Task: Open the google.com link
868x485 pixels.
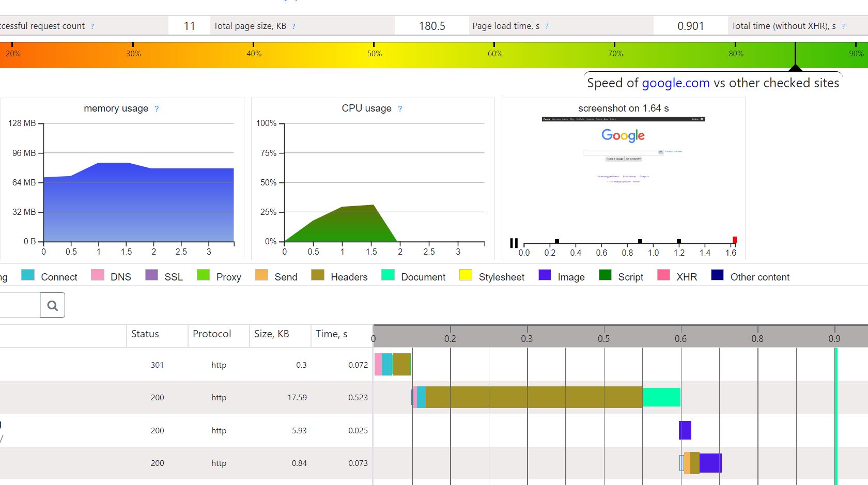Action: pyautogui.click(x=676, y=83)
